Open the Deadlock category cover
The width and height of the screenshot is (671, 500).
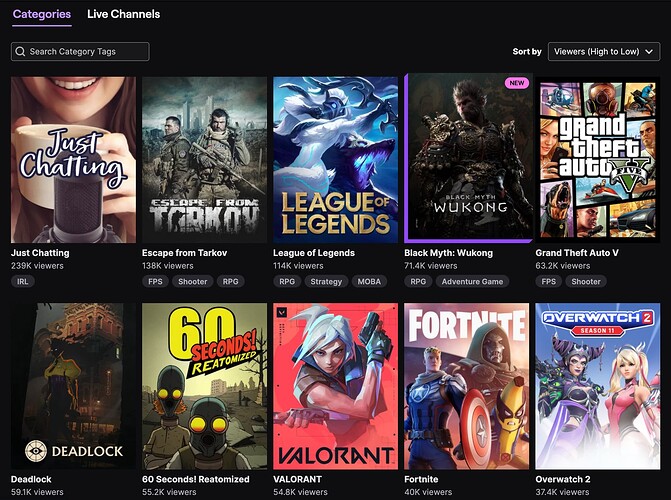pos(74,386)
